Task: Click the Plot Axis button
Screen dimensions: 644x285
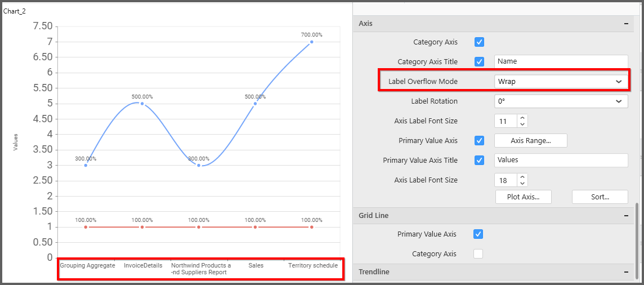Action: pos(523,197)
